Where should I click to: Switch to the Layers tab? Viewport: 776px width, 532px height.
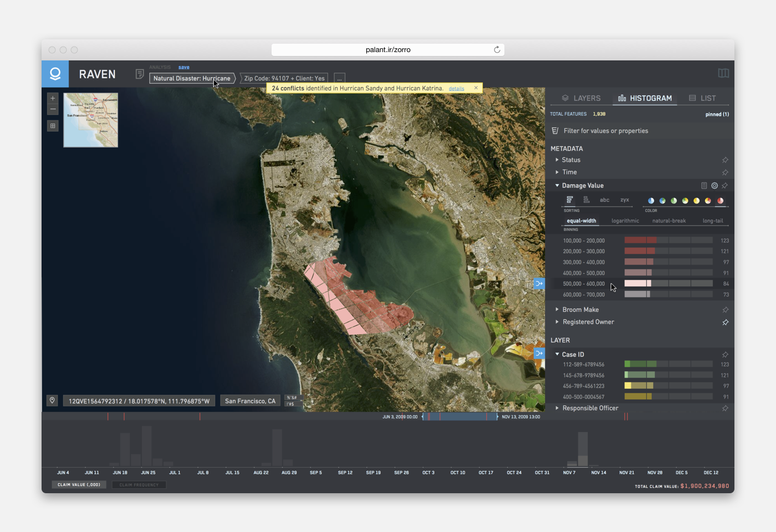point(581,98)
